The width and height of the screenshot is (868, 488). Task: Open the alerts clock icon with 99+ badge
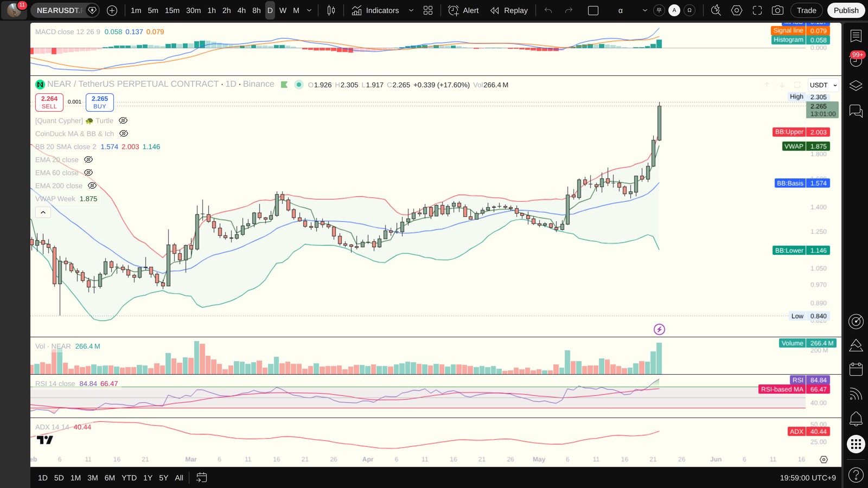[x=856, y=60]
